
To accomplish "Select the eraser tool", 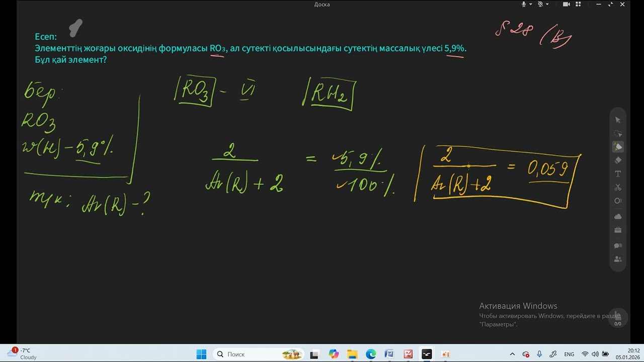I will (618, 160).
